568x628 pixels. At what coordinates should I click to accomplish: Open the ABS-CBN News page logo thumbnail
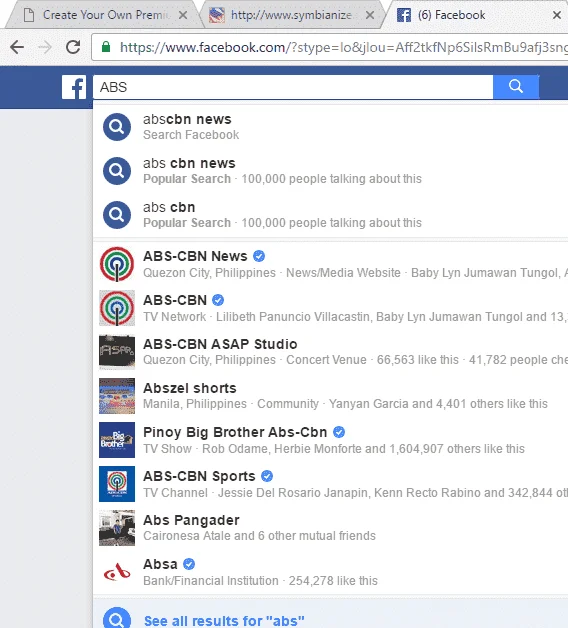pos(117,264)
